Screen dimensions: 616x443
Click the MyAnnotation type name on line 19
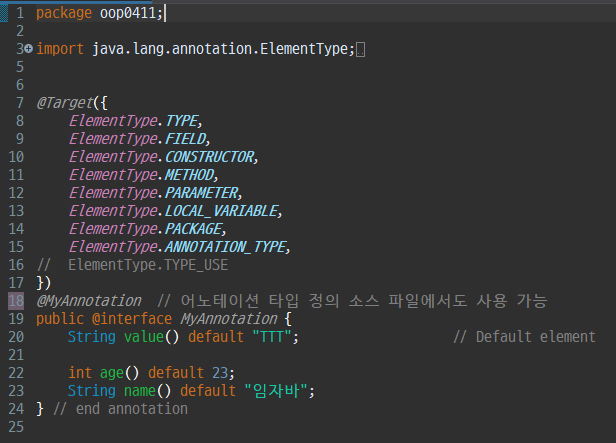click(x=229, y=319)
